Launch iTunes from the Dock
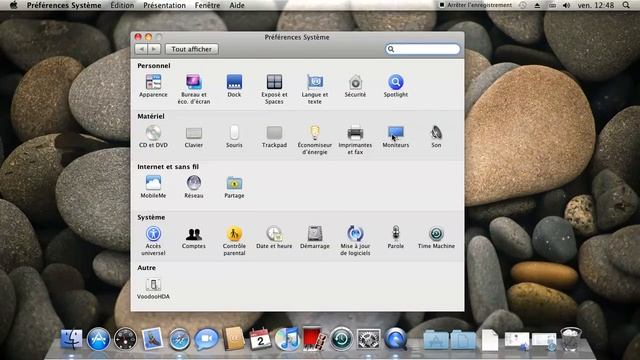Screen dimensions: 640x360 [287, 339]
